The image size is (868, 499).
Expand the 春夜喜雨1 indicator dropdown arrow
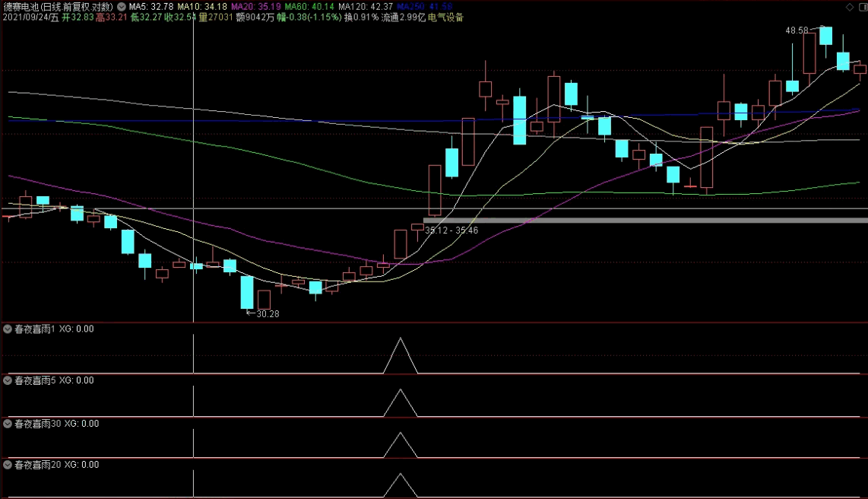coord(8,329)
